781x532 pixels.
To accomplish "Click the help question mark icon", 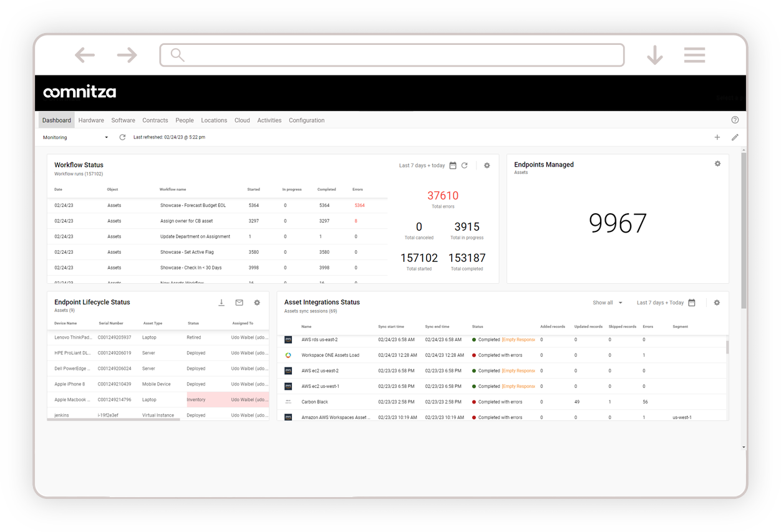I will (735, 120).
